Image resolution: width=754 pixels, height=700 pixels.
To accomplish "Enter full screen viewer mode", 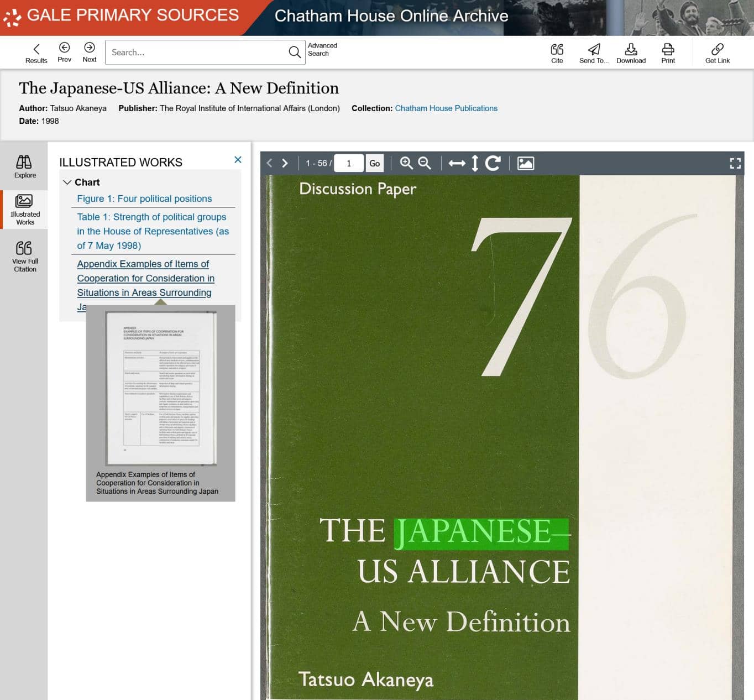I will tap(735, 163).
